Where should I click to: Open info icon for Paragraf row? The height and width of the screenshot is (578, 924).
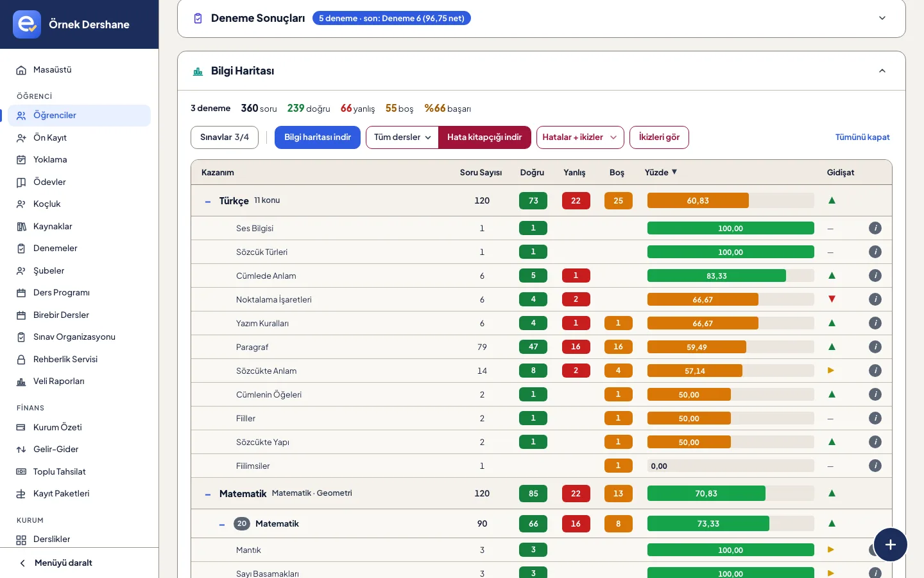[875, 347]
